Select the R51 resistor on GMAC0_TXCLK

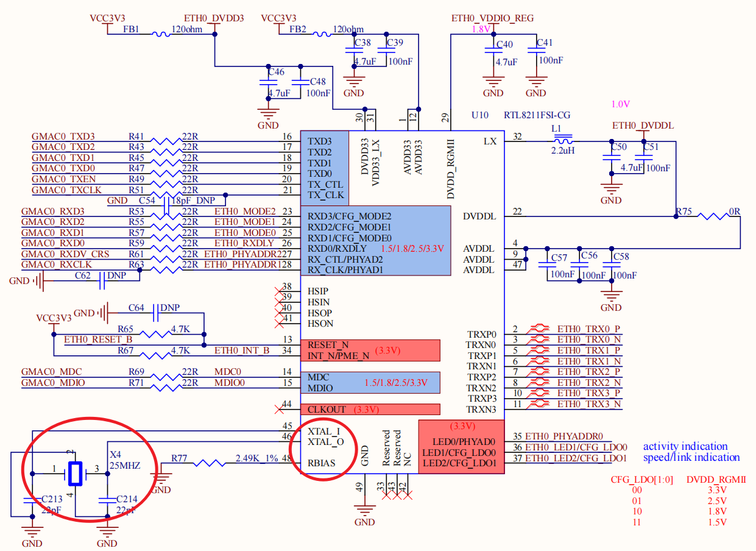[x=166, y=195]
